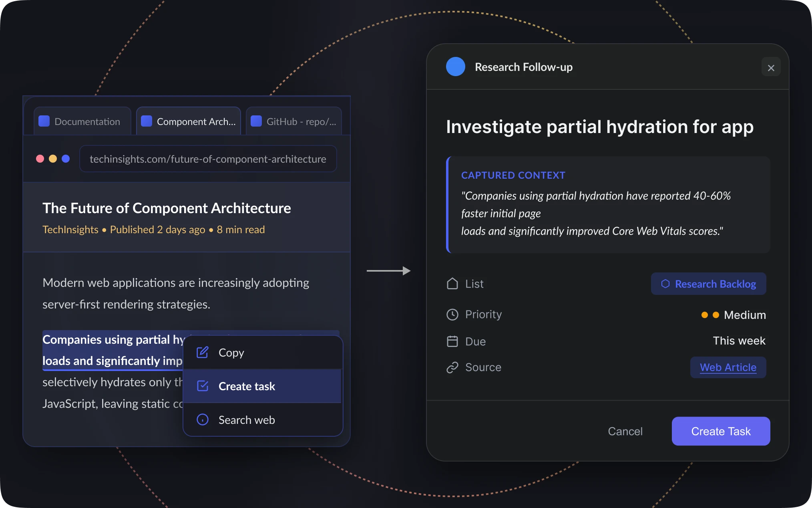
Task: Click the Source link chain icon
Action: click(x=452, y=367)
